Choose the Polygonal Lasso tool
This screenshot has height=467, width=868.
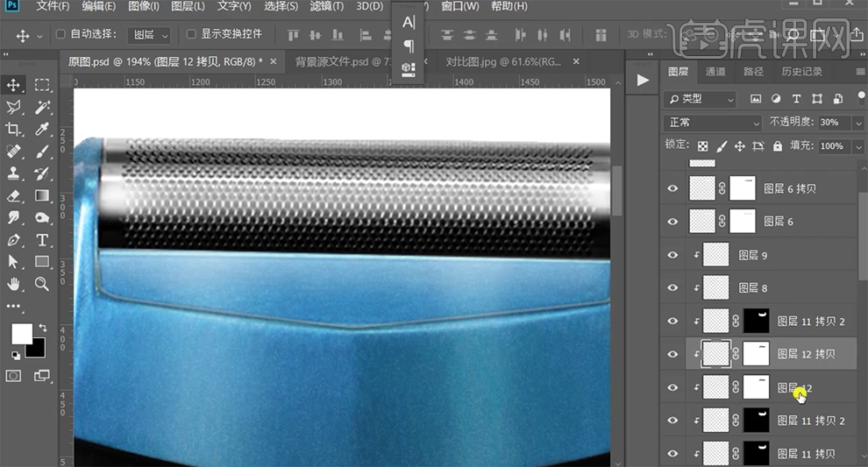pos(13,107)
